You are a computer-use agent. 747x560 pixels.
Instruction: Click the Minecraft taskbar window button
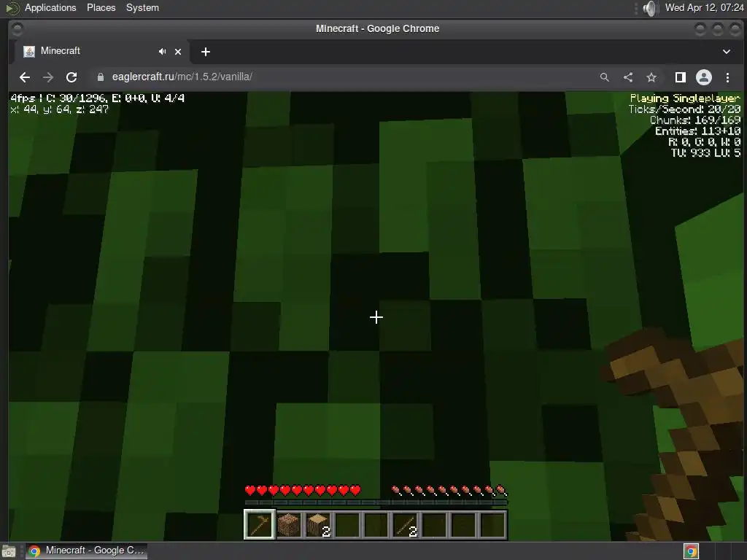pos(86,551)
